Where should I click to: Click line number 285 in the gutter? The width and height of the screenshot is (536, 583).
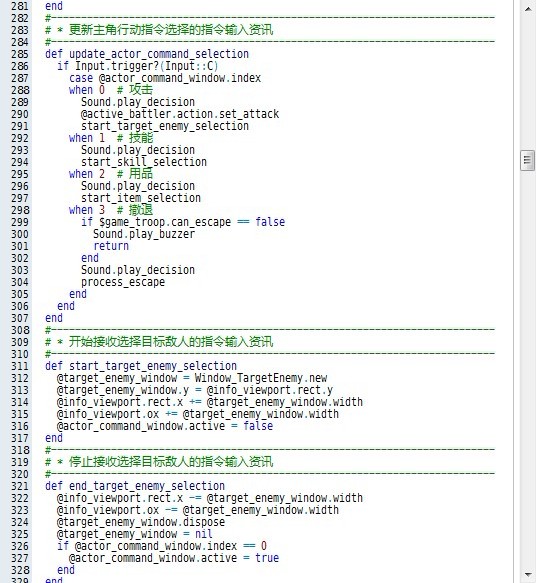(x=19, y=54)
